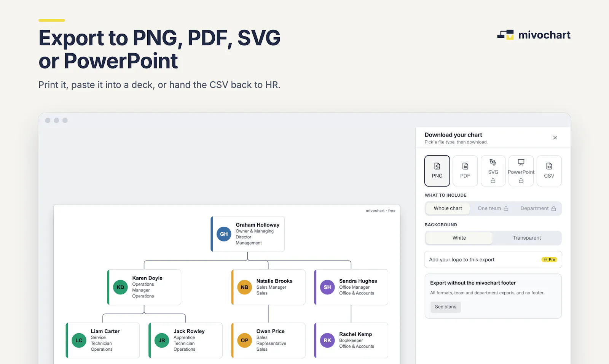Close the Download your chart panel
The width and height of the screenshot is (609, 364).
coord(555,138)
